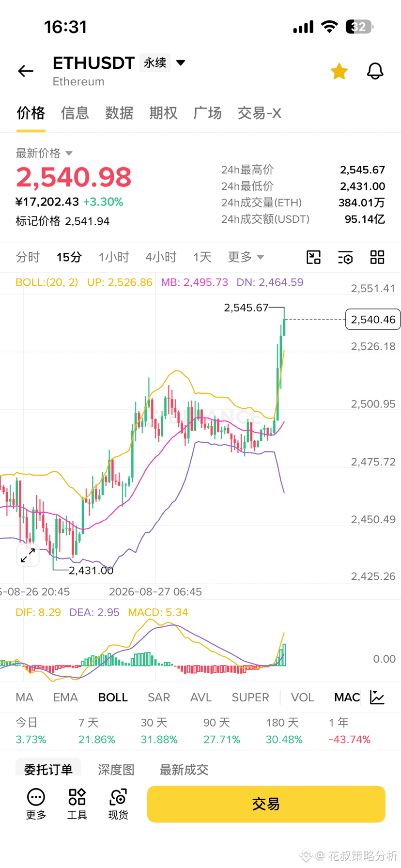Tap the Ethereum subtitle

78,81
